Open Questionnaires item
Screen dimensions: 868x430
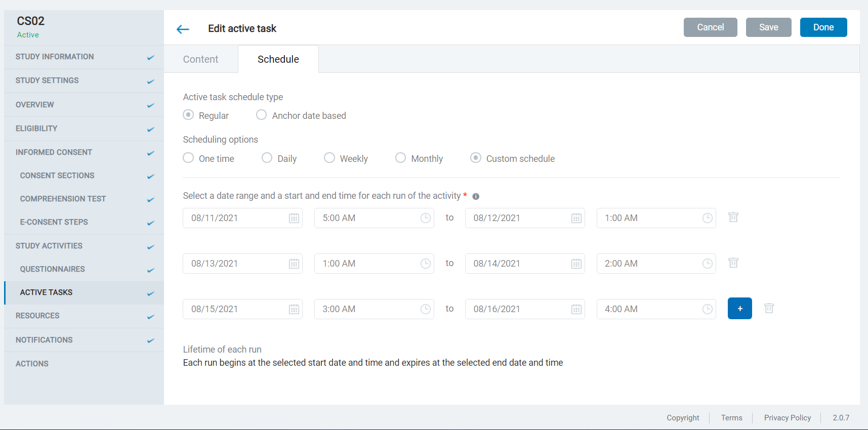pyautogui.click(x=84, y=269)
